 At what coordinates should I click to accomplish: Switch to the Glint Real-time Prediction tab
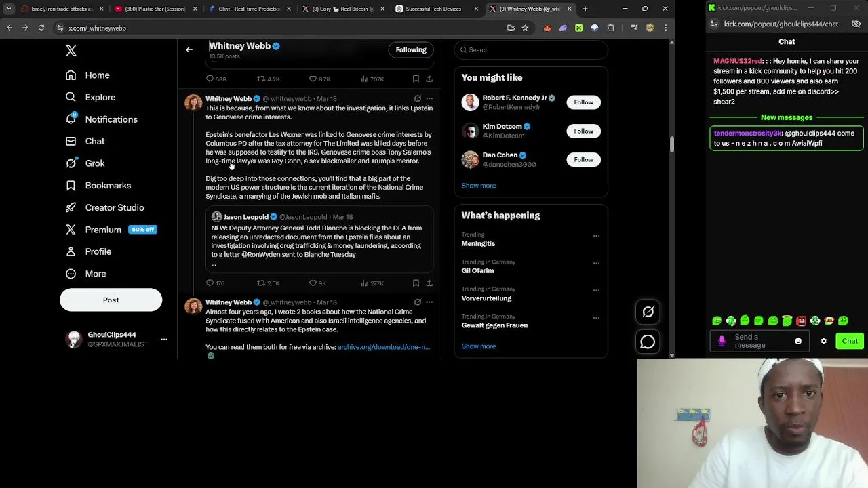[250, 9]
